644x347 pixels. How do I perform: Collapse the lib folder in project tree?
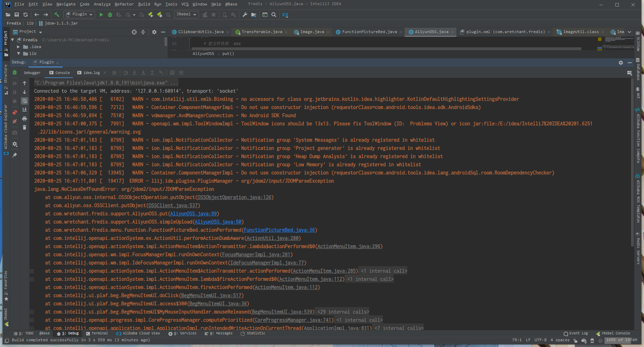click(18, 54)
